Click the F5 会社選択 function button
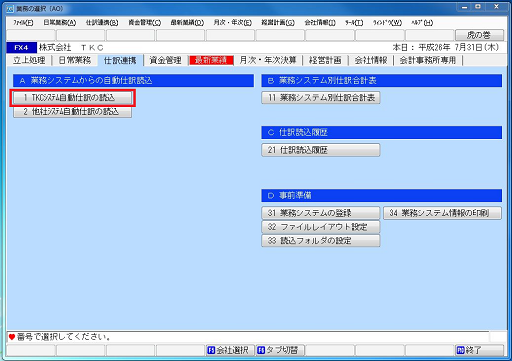The height and width of the screenshot is (361, 512). pyautogui.click(x=230, y=350)
